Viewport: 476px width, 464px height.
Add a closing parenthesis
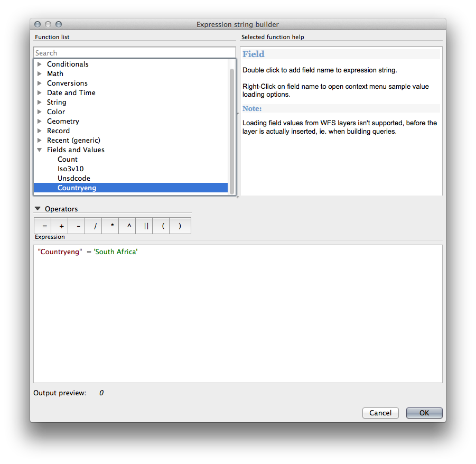tap(180, 226)
